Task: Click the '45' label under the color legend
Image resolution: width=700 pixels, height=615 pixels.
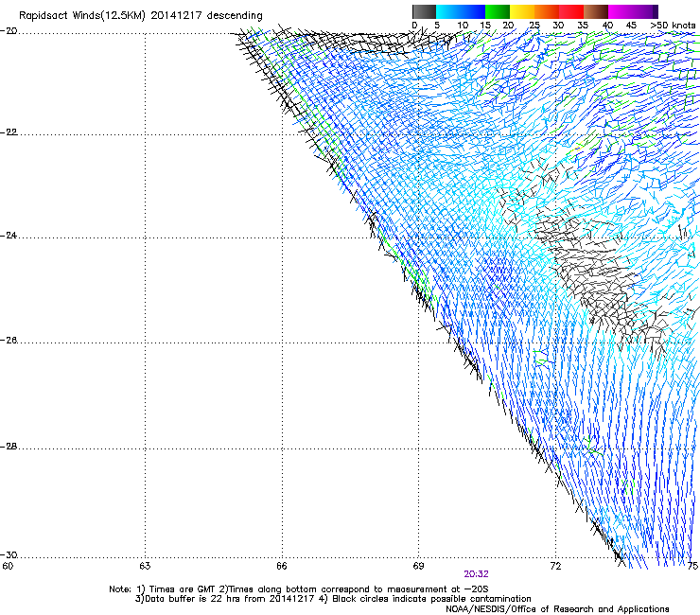Action: (631, 26)
